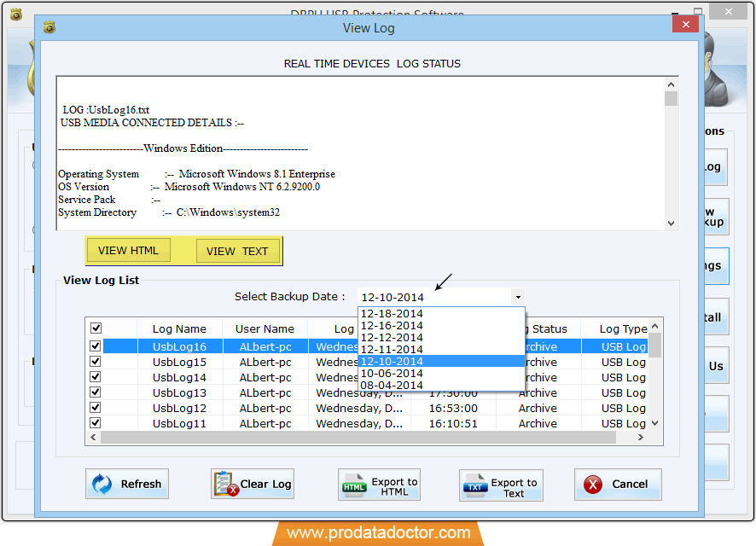Image resolution: width=756 pixels, height=546 pixels.
Task: Click the Refresh arrows icon
Action: (x=102, y=484)
